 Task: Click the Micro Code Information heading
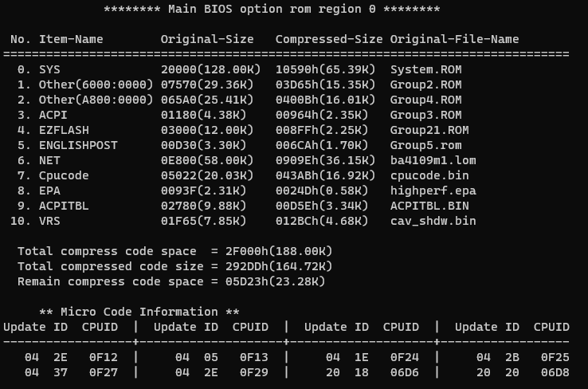coord(139,312)
